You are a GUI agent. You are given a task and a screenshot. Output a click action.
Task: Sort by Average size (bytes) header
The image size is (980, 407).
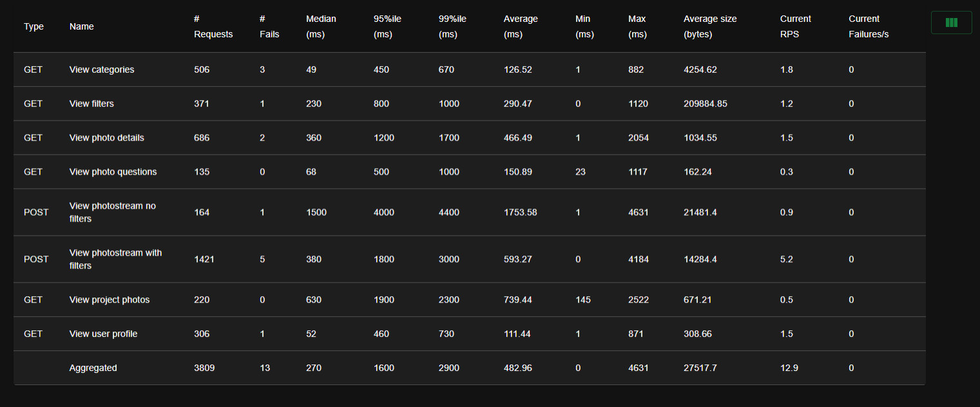pyautogui.click(x=710, y=26)
